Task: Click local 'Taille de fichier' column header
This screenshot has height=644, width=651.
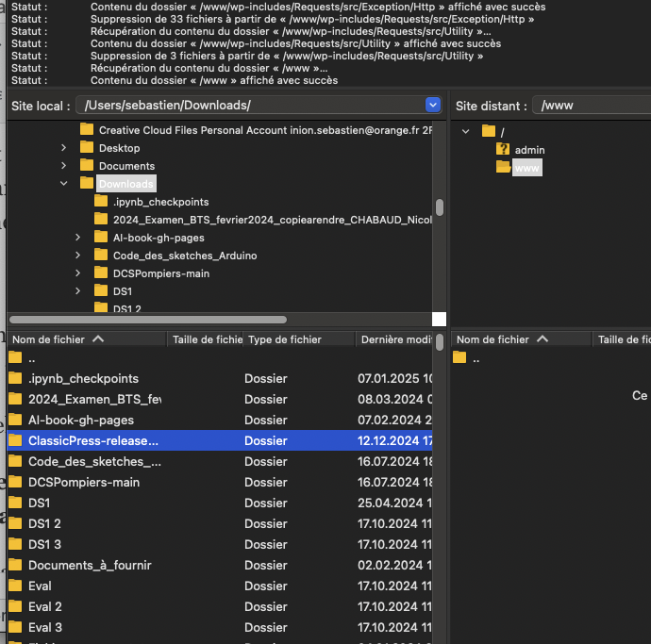Action: coord(206,339)
